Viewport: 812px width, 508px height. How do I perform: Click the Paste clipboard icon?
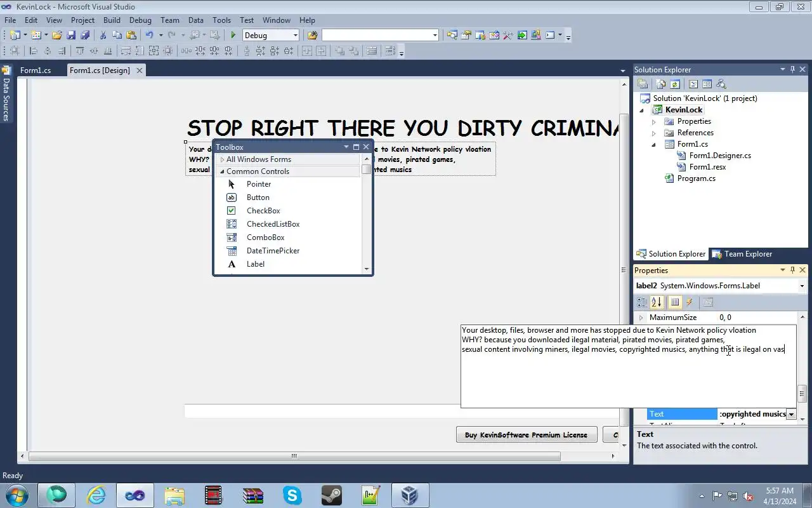(x=131, y=36)
